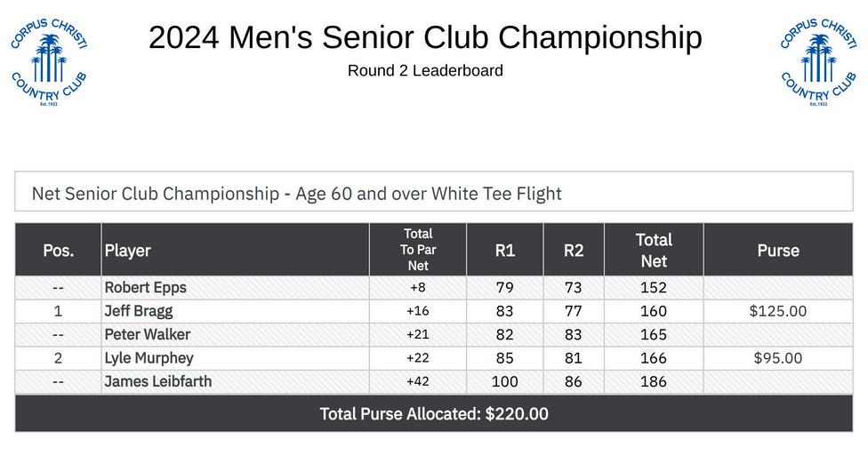
Task: Click the R2 column header
Action: [574, 251]
